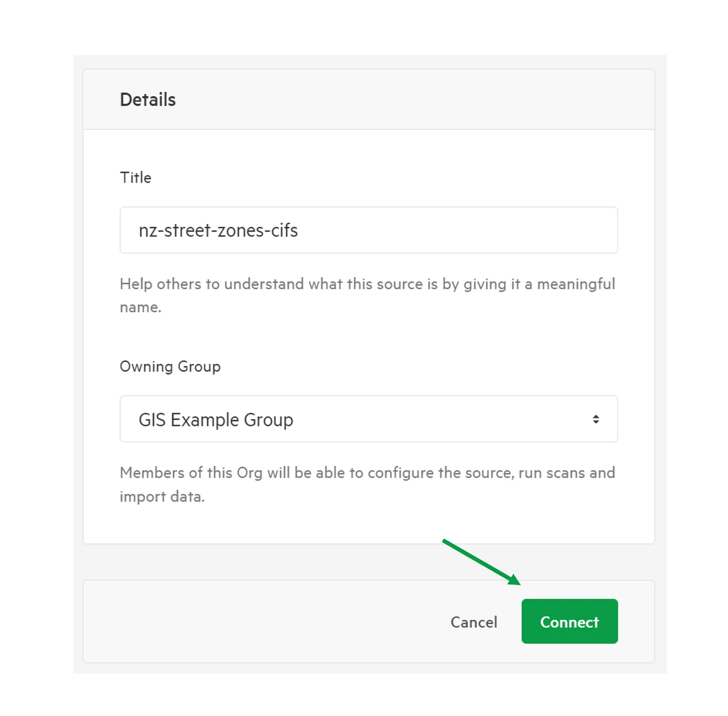Viewport: 728px width, 716px height.
Task: Cancel the source connection
Action: click(474, 622)
